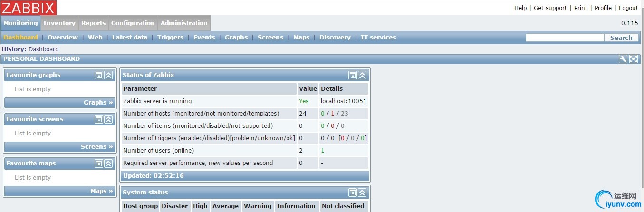Click the localhost:10051 details cell
This screenshot has height=212, width=644.
click(344, 101)
